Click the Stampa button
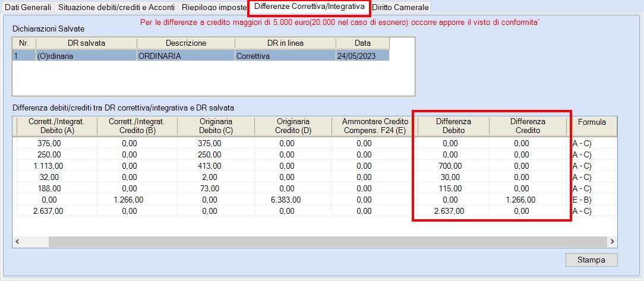 pos(591,260)
